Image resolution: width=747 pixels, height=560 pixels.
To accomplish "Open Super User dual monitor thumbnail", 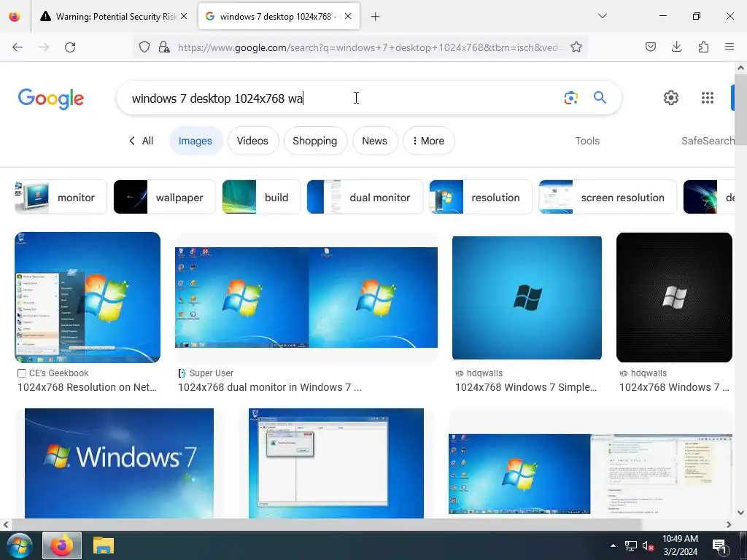I will 306,297.
